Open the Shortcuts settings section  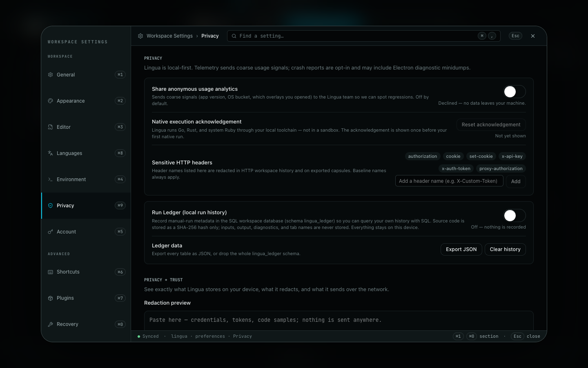click(x=86, y=272)
